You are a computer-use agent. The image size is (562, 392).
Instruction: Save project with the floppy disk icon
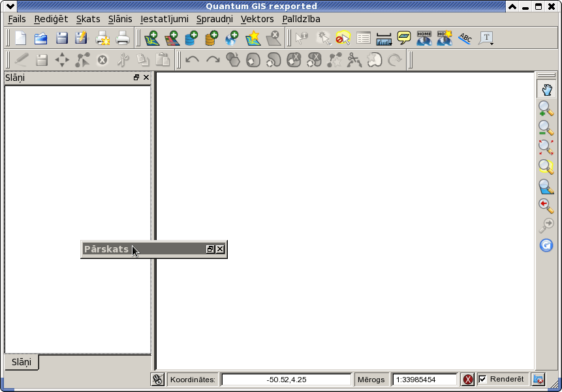pyautogui.click(x=61, y=38)
